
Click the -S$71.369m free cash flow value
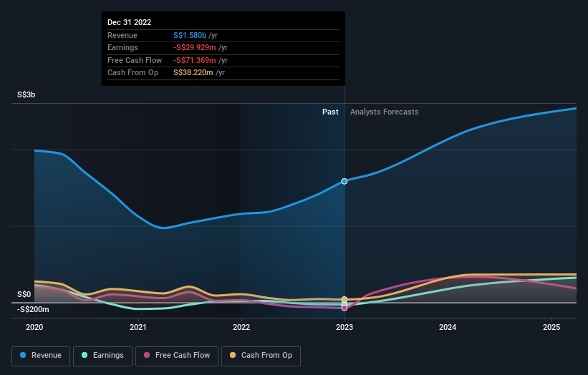coord(195,60)
